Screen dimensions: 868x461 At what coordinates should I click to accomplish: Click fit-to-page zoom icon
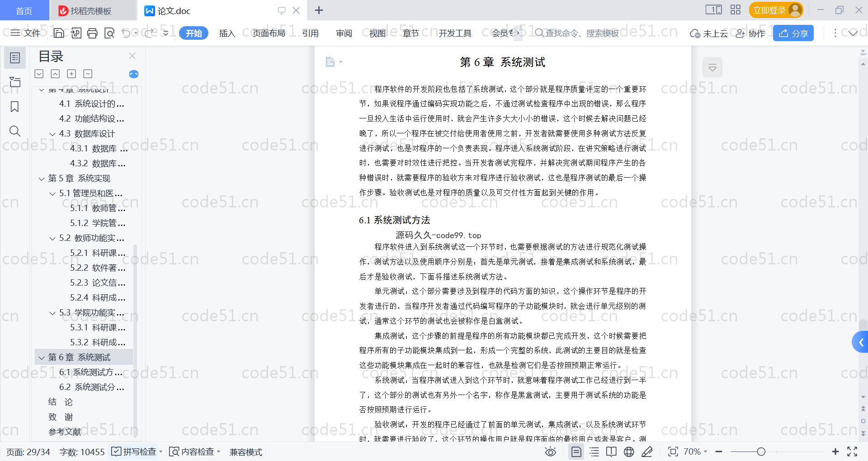[673, 452]
